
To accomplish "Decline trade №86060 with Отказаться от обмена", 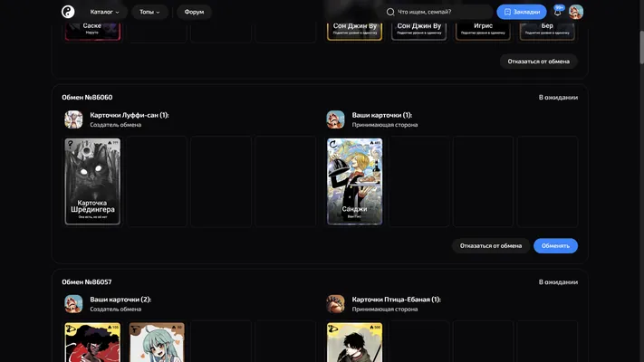I will tap(491, 246).
